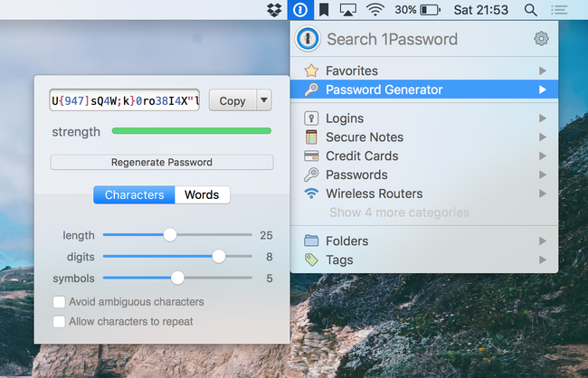Screen dimensions: 588x378
Task: Select Folders menu item
Action: pos(424,241)
